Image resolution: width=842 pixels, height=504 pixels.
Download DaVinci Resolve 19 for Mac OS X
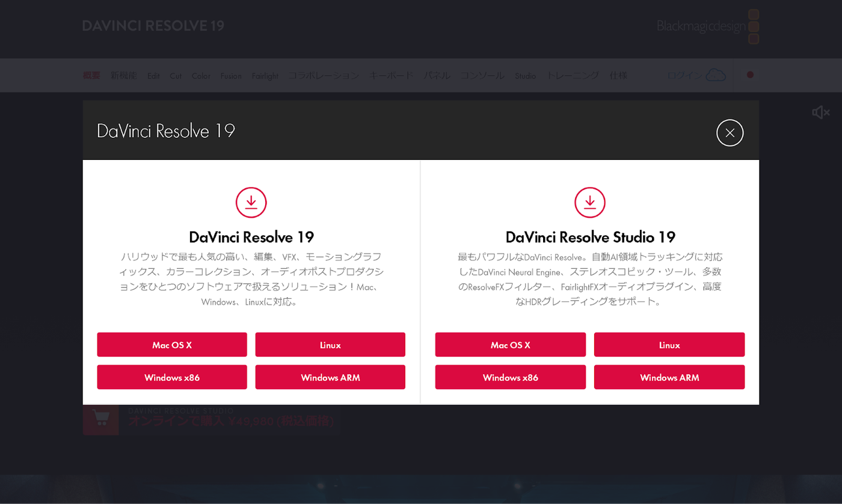(x=172, y=345)
